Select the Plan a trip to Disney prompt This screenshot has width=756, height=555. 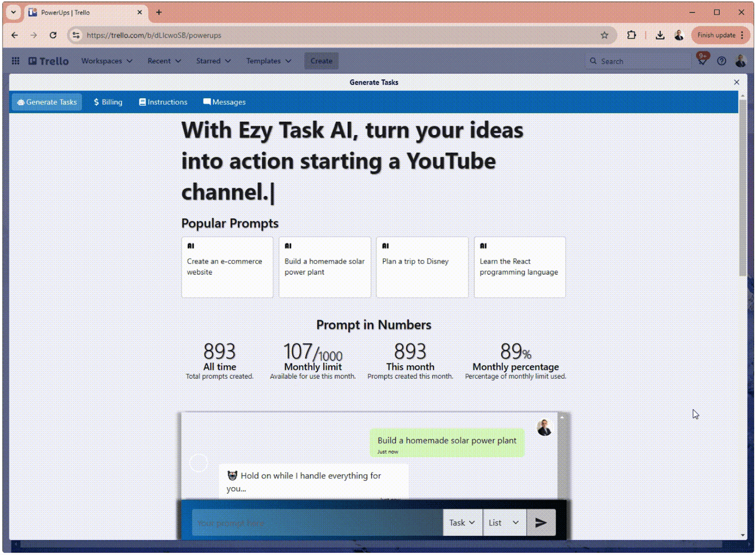coord(422,267)
